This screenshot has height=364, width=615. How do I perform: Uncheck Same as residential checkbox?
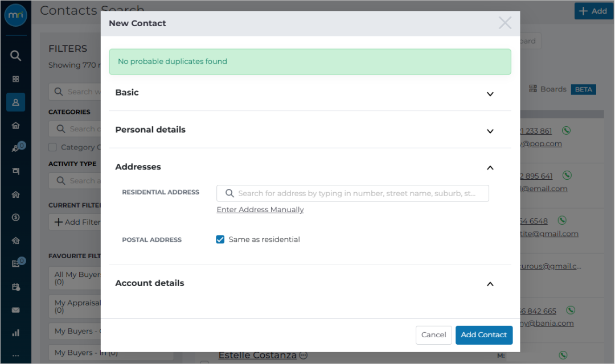[220, 239]
